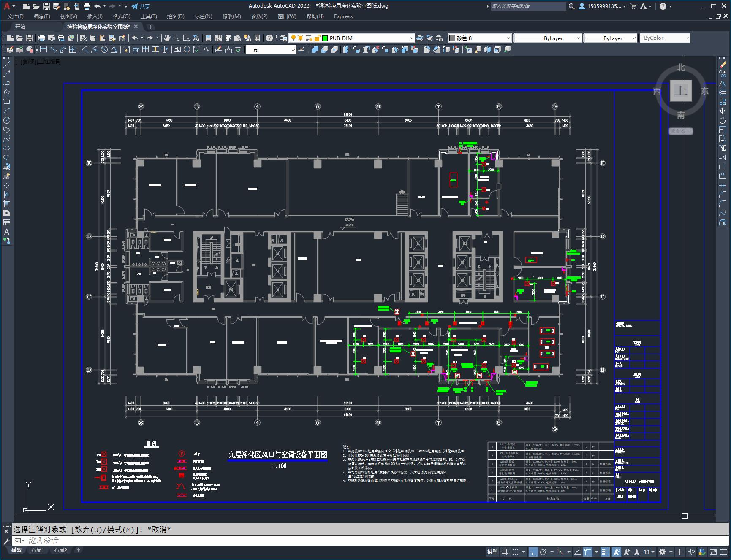
Task: Click the Pan hand tool
Action: tap(167, 38)
